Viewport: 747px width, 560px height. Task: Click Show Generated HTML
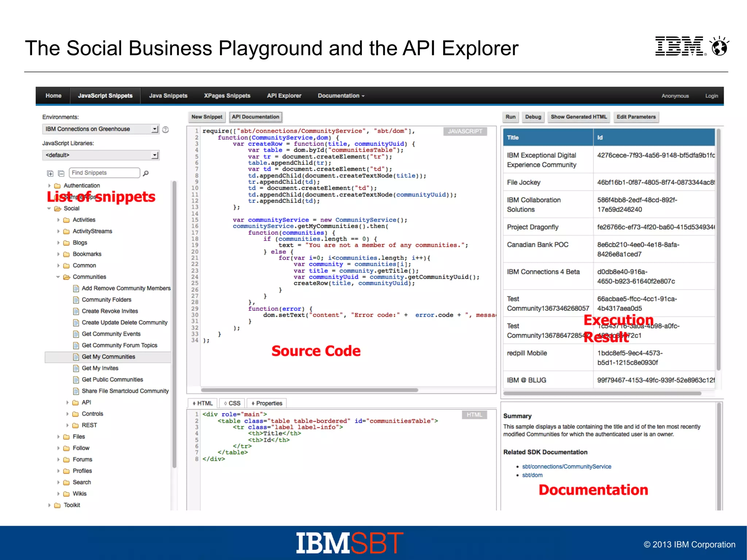click(x=579, y=117)
